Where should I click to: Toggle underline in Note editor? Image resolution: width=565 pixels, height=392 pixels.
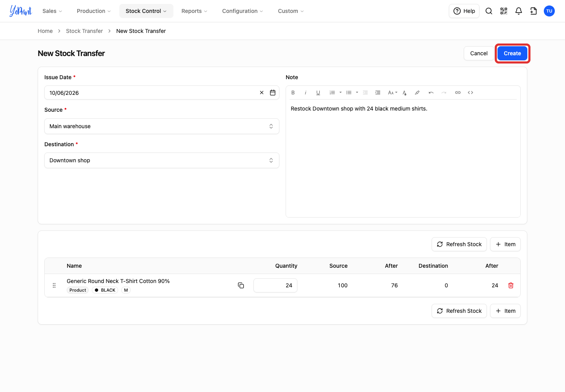pos(318,93)
